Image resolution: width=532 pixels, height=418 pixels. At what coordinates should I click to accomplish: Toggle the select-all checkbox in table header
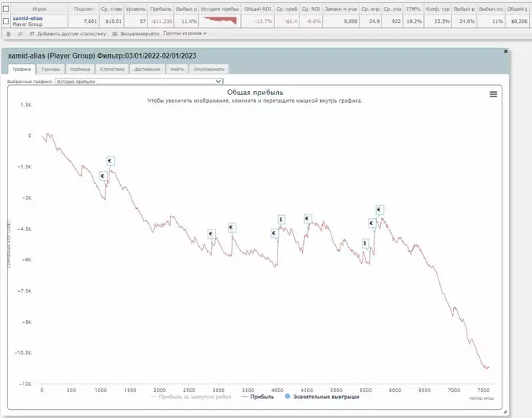6,9
